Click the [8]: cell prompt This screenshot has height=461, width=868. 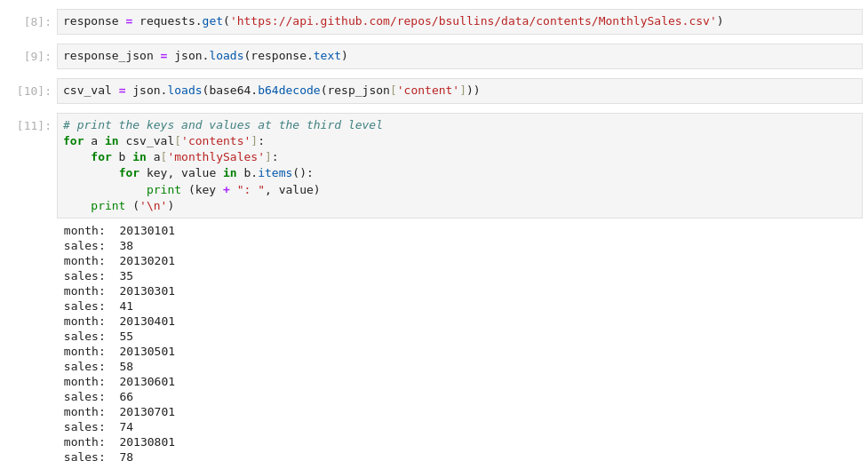37,21
